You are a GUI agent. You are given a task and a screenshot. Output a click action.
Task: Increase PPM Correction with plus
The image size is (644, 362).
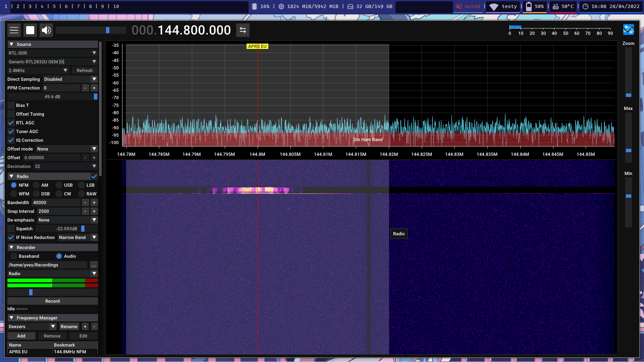click(x=94, y=88)
